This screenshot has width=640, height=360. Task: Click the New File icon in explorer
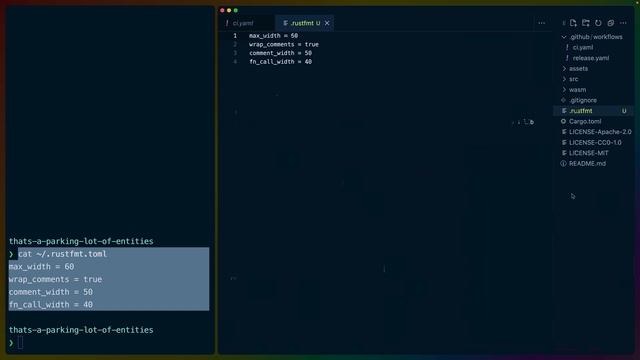[x=573, y=23]
